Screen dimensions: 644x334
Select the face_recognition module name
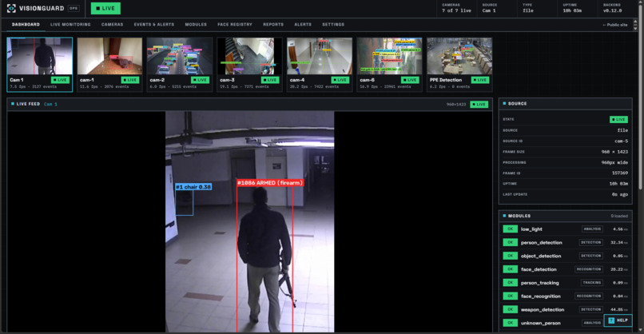[x=540, y=296]
